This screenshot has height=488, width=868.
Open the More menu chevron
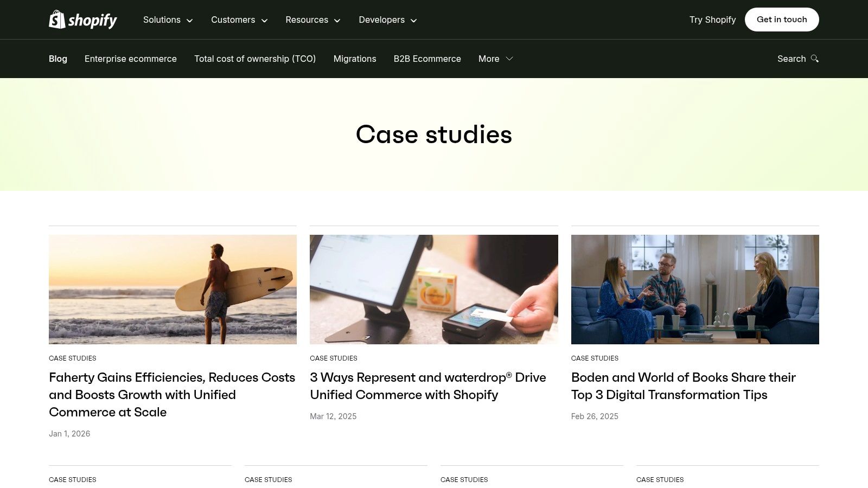[x=509, y=59]
